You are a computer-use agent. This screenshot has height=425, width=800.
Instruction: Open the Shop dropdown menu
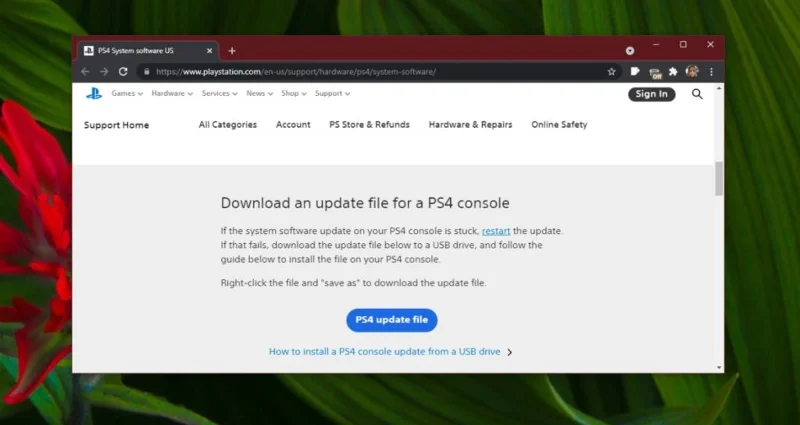pyautogui.click(x=294, y=93)
